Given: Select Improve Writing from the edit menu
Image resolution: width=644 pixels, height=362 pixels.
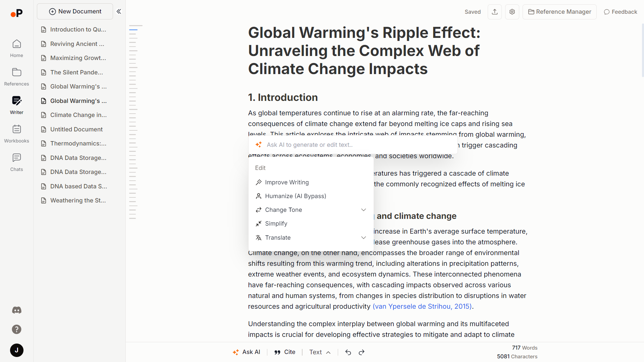Looking at the screenshot, I should (x=287, y=182).
